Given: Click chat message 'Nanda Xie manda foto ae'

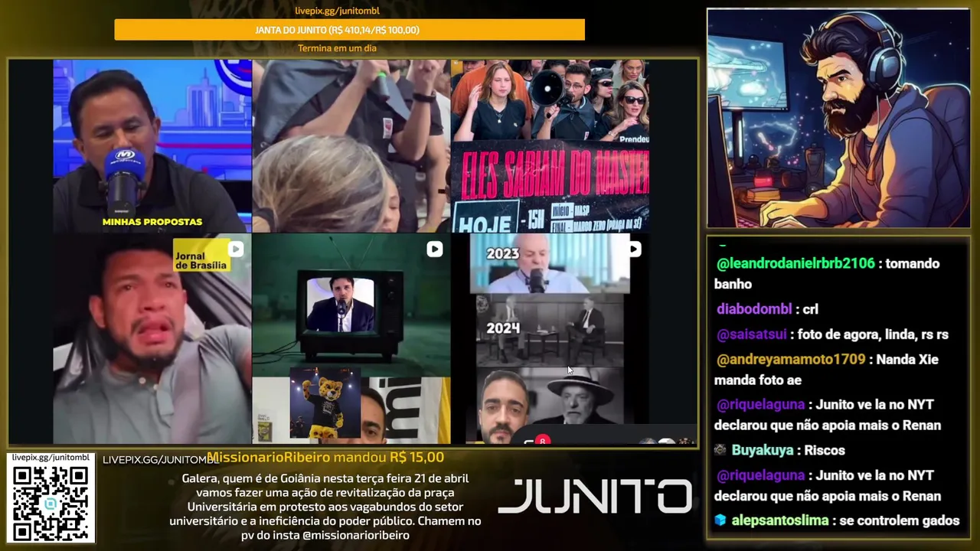Looking at the screenshot, I should point(826,369).
